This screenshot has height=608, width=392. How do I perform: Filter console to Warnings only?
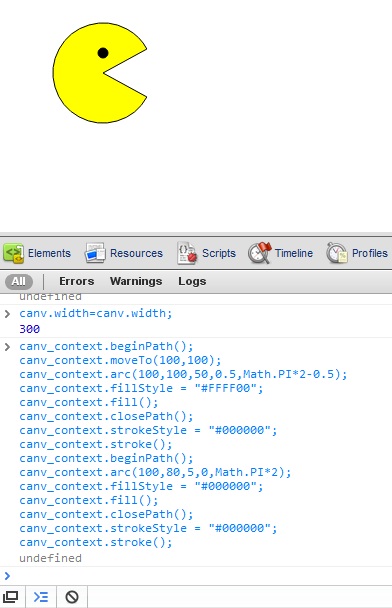[x=136, y=281]
